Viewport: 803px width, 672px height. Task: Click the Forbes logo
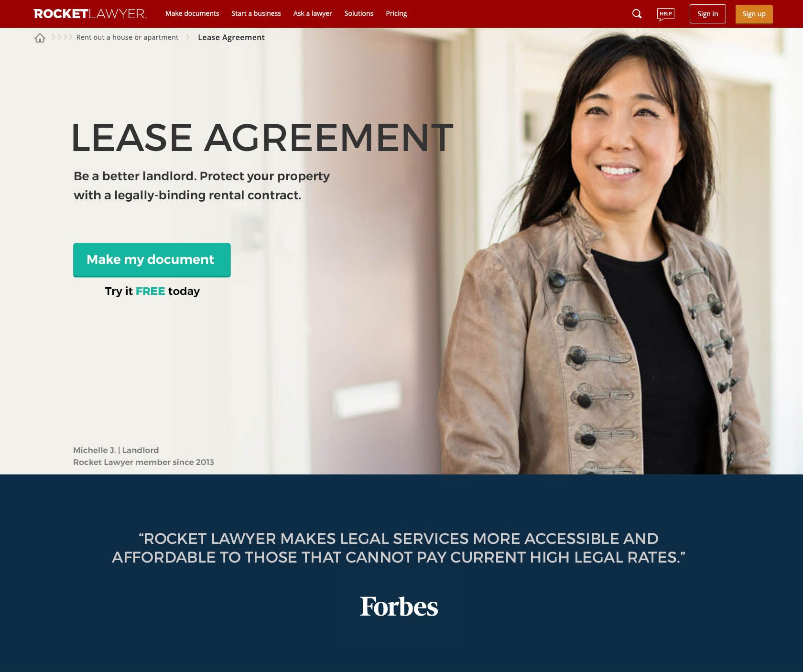(399, 607)
